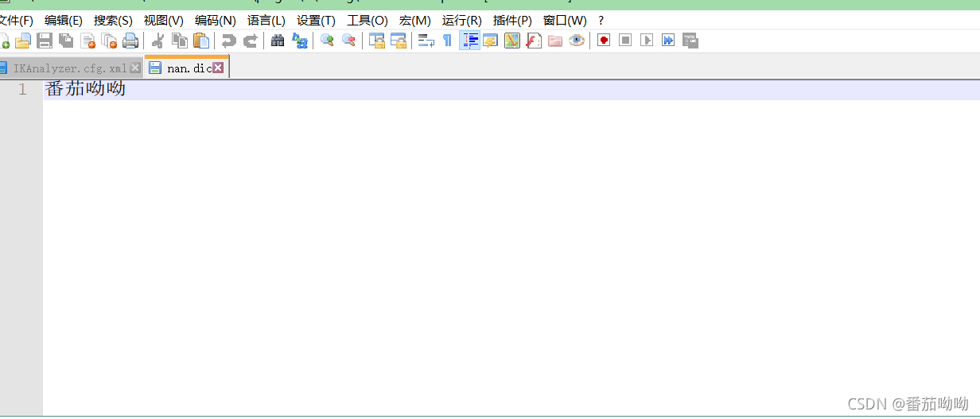Print the current document
Viewport: 980px width, 419px height.
pyautogui.click(x=130, y=41)
